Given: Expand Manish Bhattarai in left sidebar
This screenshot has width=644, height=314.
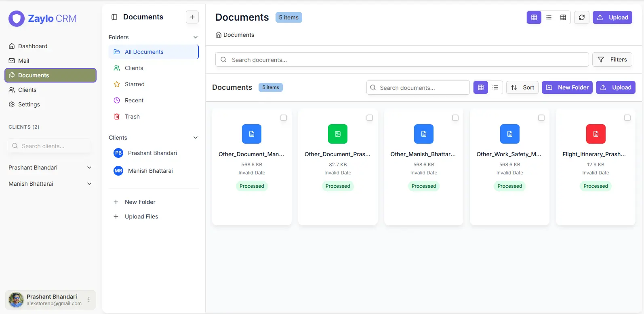Looking at the screenshot, I should pyautogui.click(x=89, y=184).
